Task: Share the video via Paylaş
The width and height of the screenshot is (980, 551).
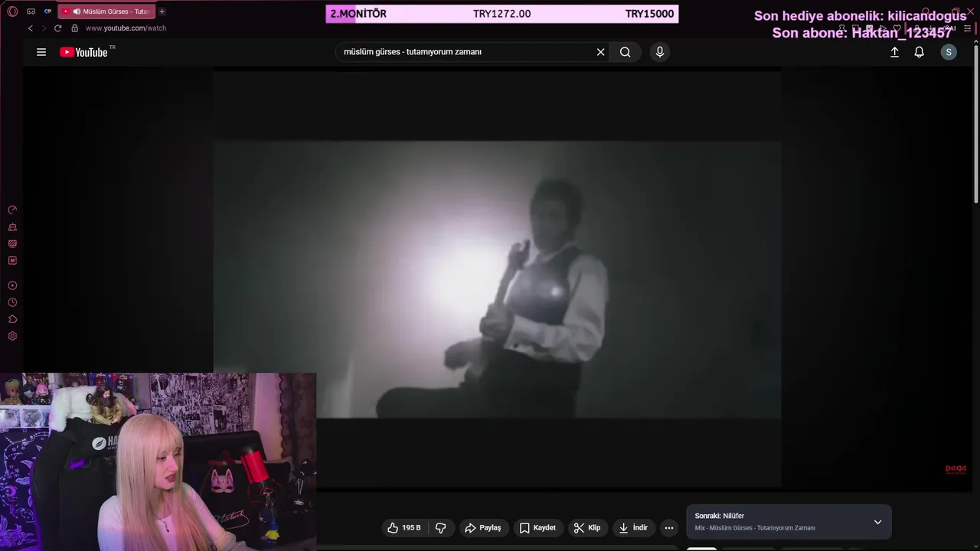Action: click(x=483, y=528)
